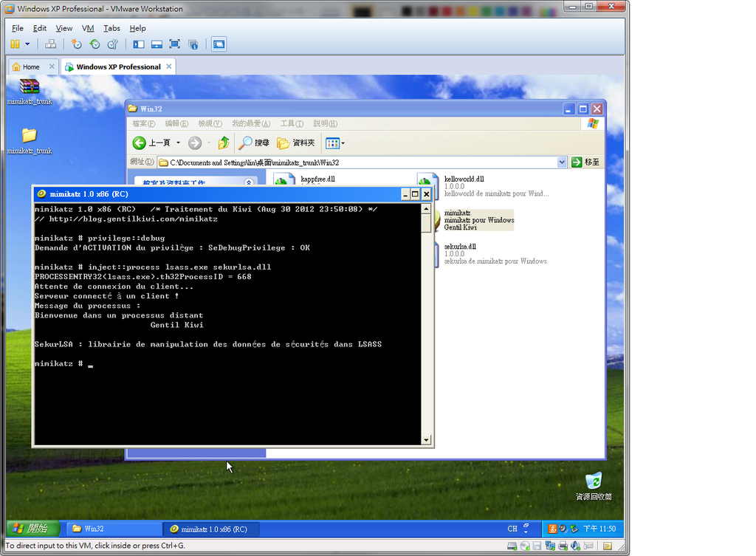This screenshot has width=756, height=556.
Task: Take a snapshot of the VM
Action: click(x=76, y=44)
